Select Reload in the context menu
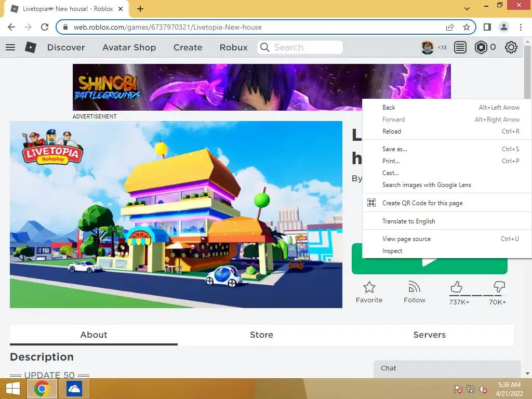 [x=447, y=131]
